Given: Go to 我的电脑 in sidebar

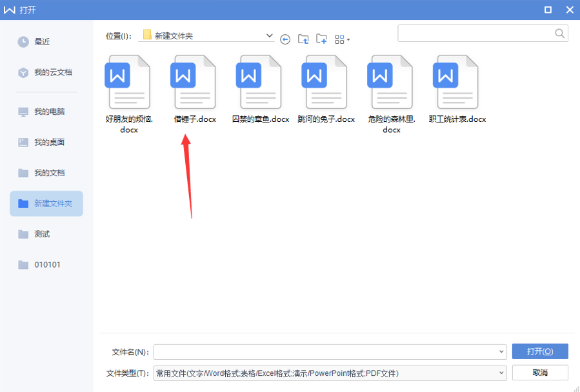Looking at the screenshot, I should [x=46, y=112].
